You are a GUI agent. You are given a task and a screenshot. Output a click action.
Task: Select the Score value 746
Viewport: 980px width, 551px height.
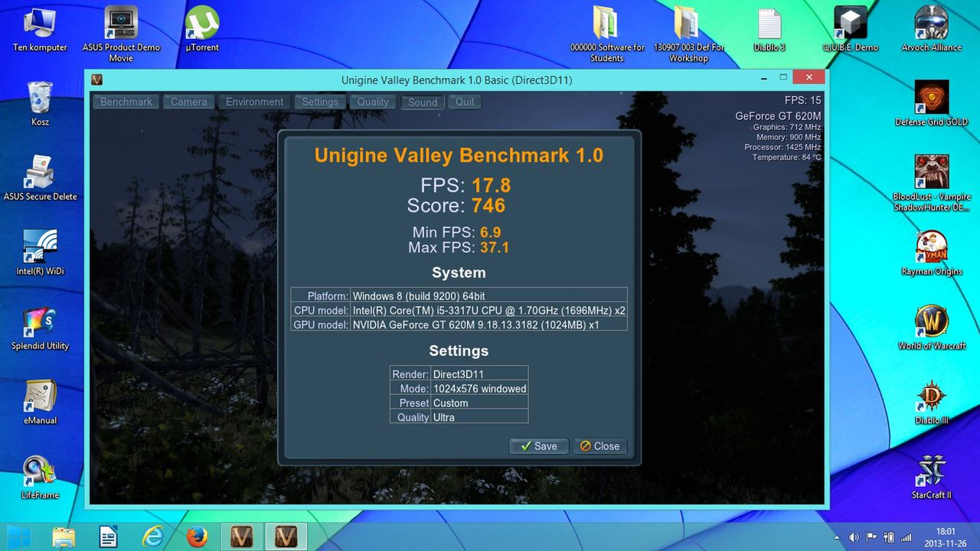pyautogui.click(x=488, y=205)
